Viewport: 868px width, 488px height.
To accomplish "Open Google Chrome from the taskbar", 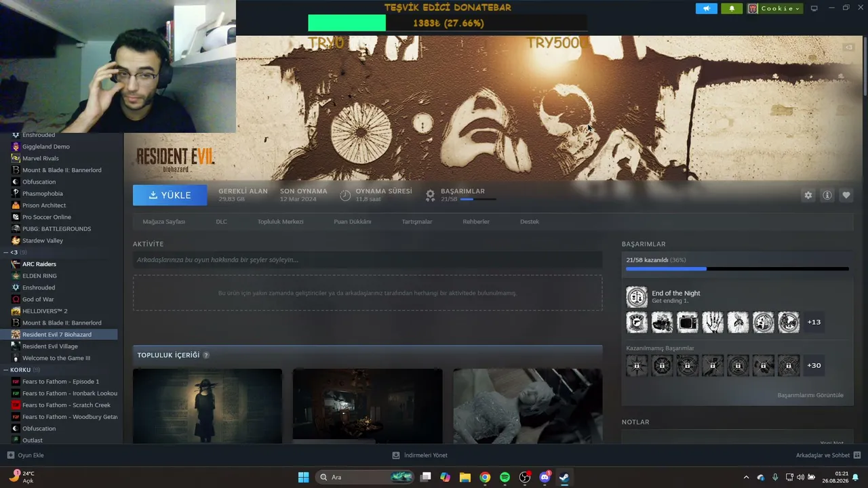I will (x=485, y=477).
